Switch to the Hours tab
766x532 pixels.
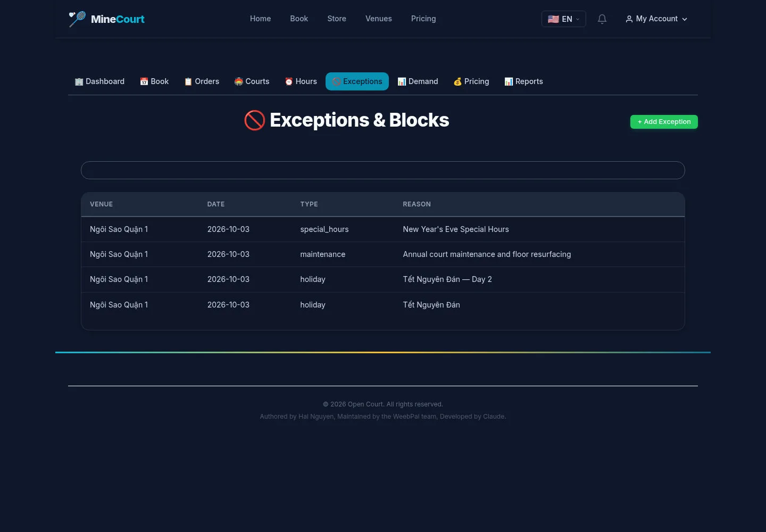coord(301,81)
